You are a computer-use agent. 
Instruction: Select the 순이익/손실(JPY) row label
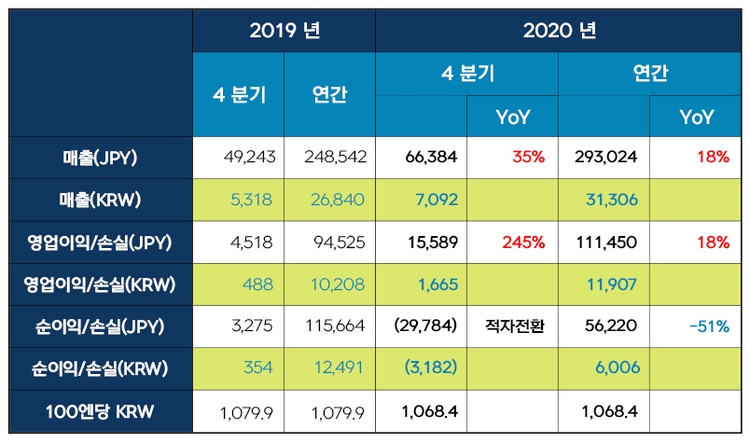point(100,327)
